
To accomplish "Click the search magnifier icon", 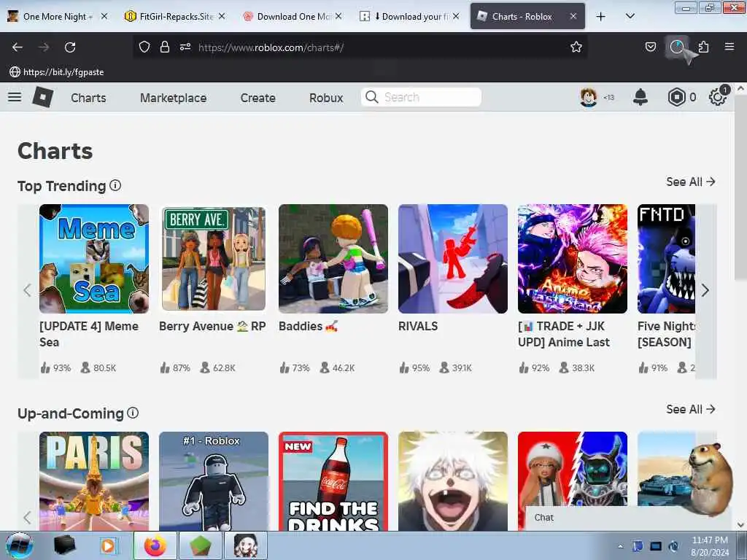I will (371, 97).
